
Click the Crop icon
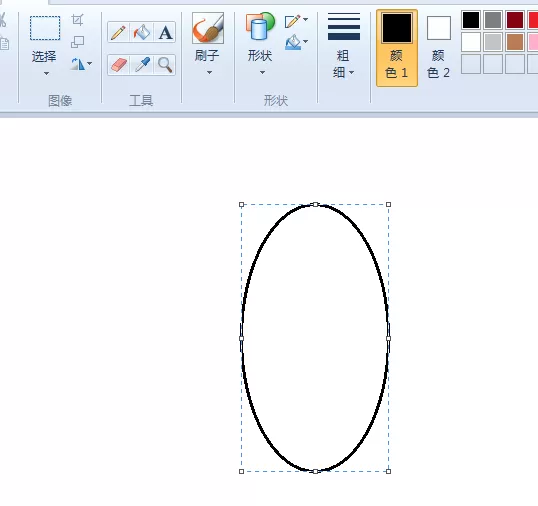coord(78,20)
